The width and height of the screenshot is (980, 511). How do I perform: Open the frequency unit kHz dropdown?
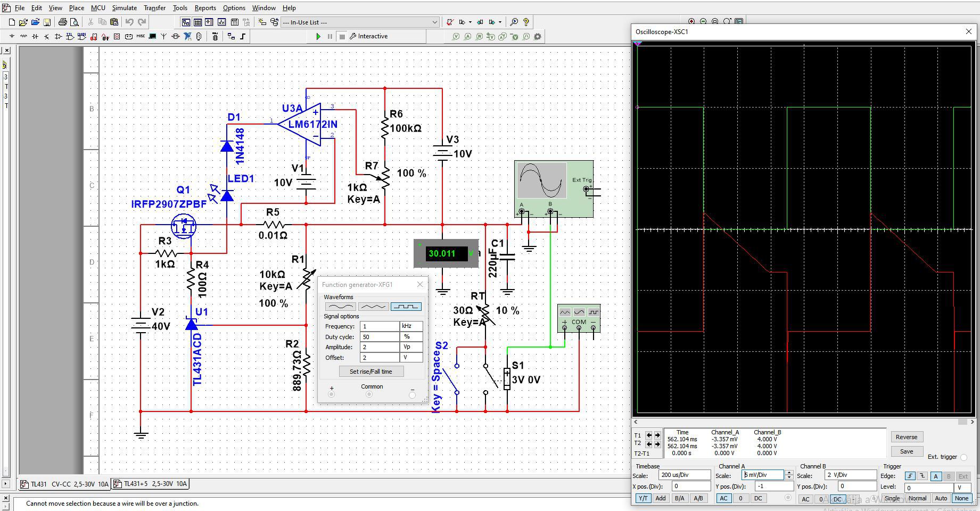pyautogui.click(x=411, y=326)
